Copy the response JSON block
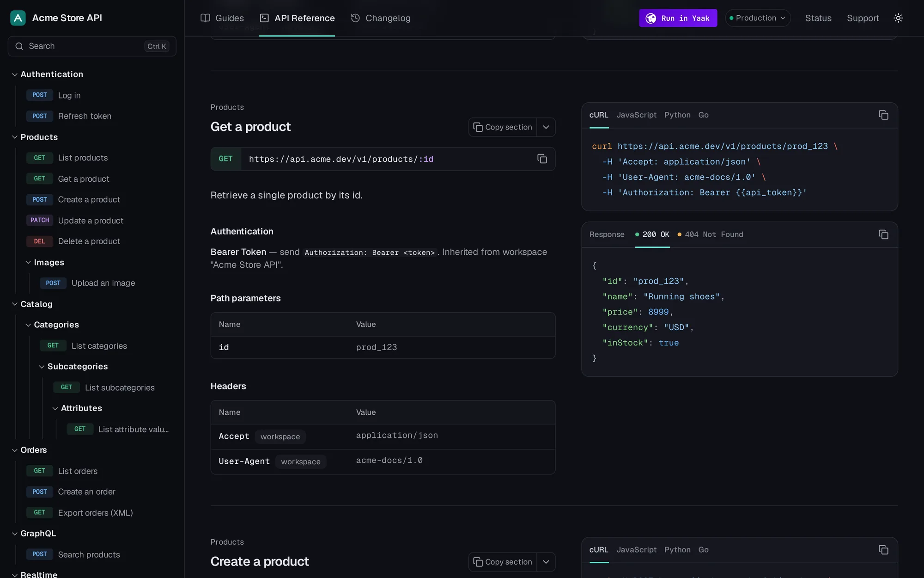Image resolution: width=924 pixels, height=578 pixels. pos(883,234)
